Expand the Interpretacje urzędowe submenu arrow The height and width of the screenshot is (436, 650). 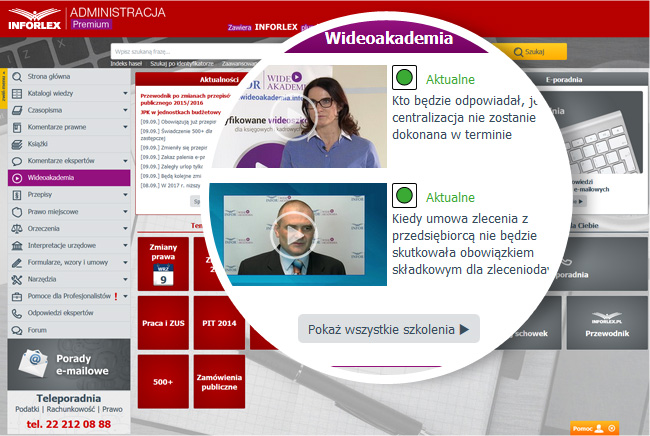pos(125,246)
